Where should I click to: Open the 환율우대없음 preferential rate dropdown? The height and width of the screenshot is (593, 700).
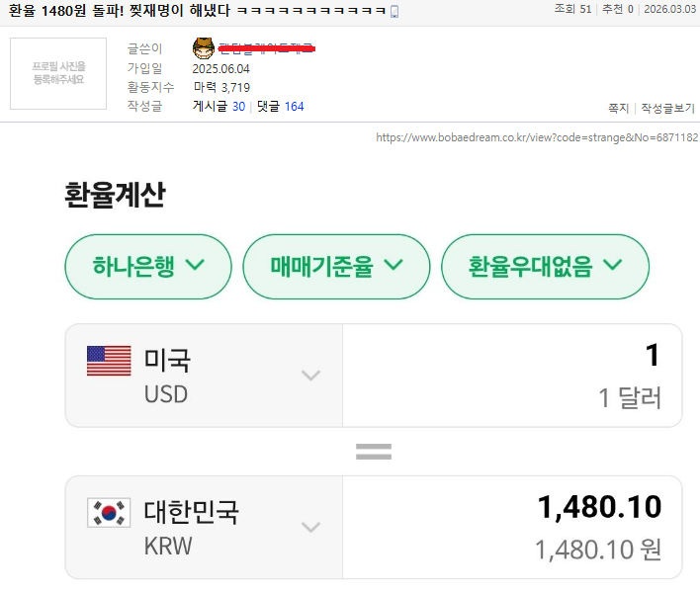click(545, 265)
